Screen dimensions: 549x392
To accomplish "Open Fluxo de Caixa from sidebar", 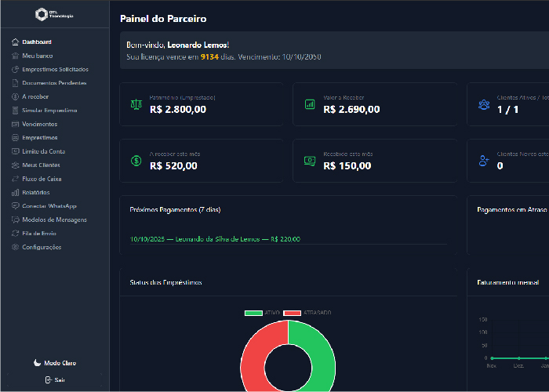I will (42, 179).
